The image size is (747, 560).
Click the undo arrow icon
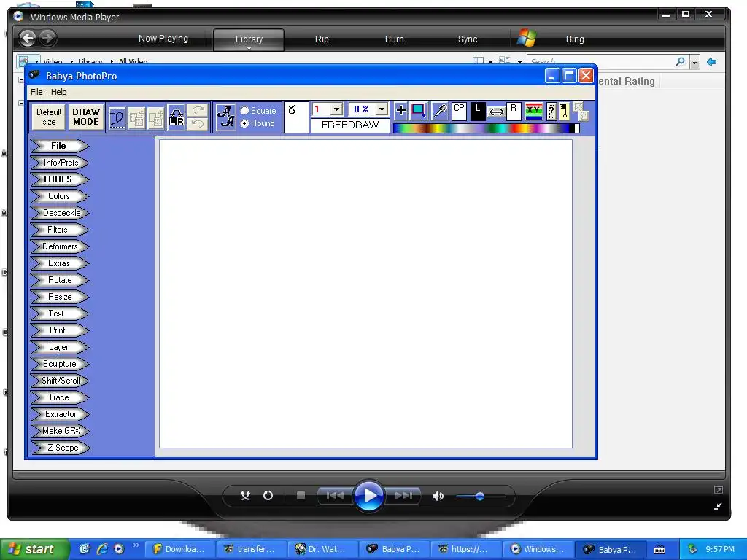pyautogui.click(x=198, y=124)
